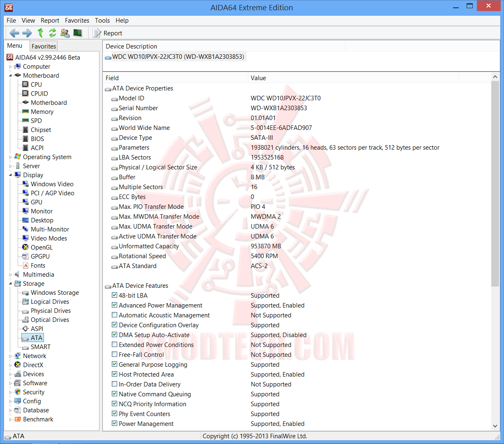Click the scroll down arrow of the details pane
This screenshot has height=444, width=504.
[495, 426]
